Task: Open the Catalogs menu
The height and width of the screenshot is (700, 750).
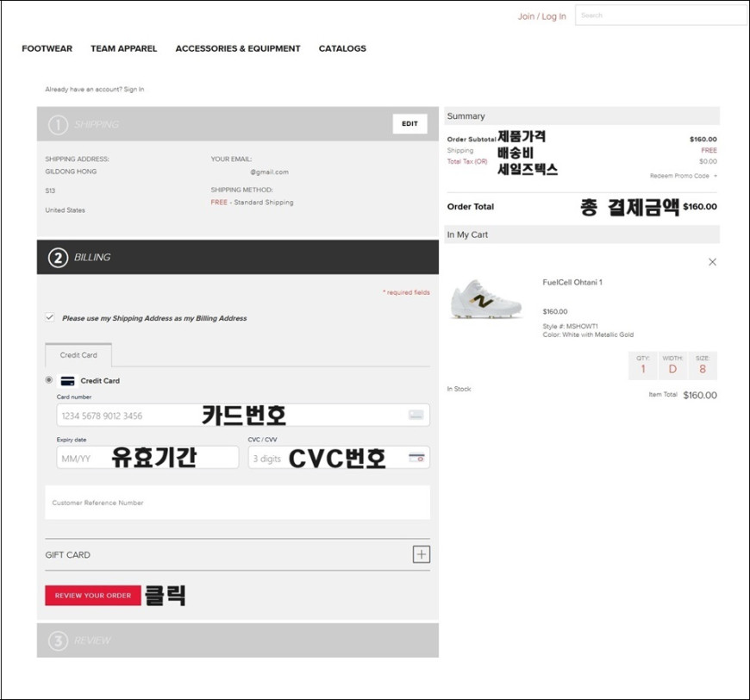Action: [342, 48]
